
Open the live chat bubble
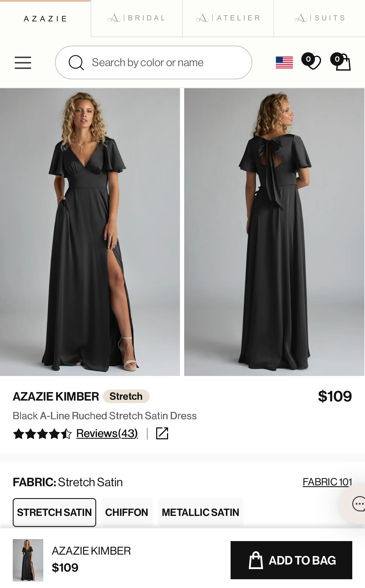(358, 504)
